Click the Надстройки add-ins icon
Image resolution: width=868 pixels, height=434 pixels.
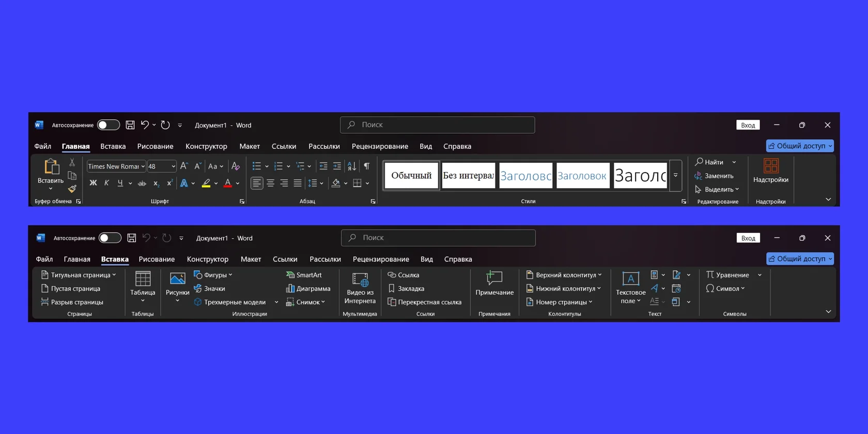tap(771, 166)
